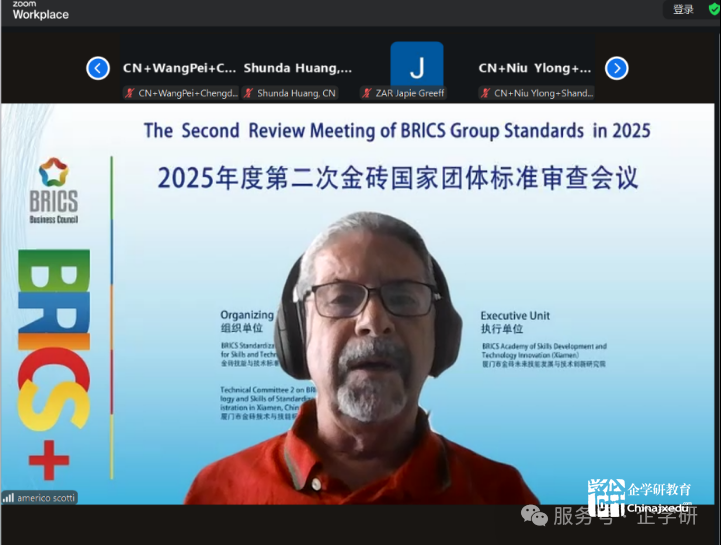This screenshot has width=721, height=545.
Task: Click muted mic icon beside Shunda Huang, CN
Action: (x=248, y=93)
